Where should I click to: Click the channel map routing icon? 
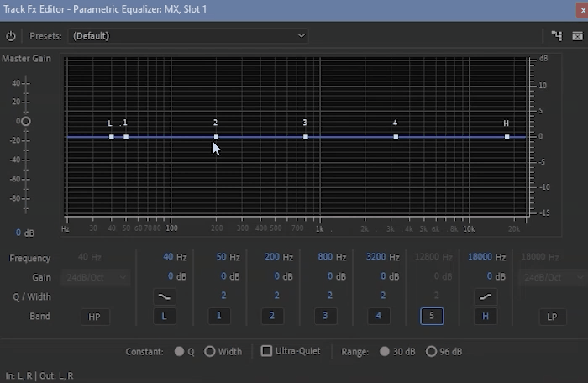click(556, 36)
